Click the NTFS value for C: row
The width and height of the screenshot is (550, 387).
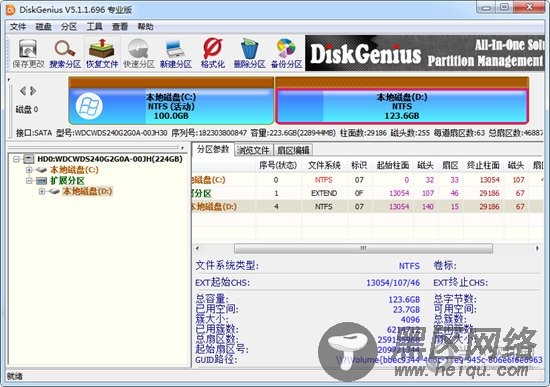tap(323, 180)
